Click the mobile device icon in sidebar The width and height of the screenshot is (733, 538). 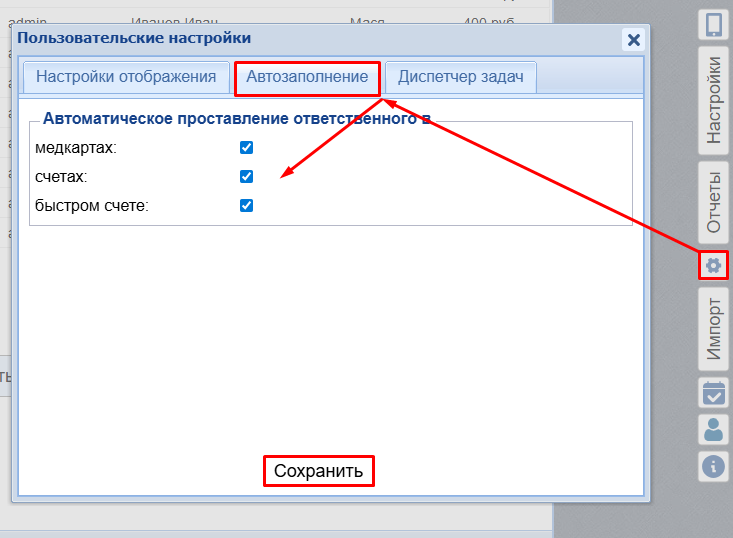click(x=713, y=26)
